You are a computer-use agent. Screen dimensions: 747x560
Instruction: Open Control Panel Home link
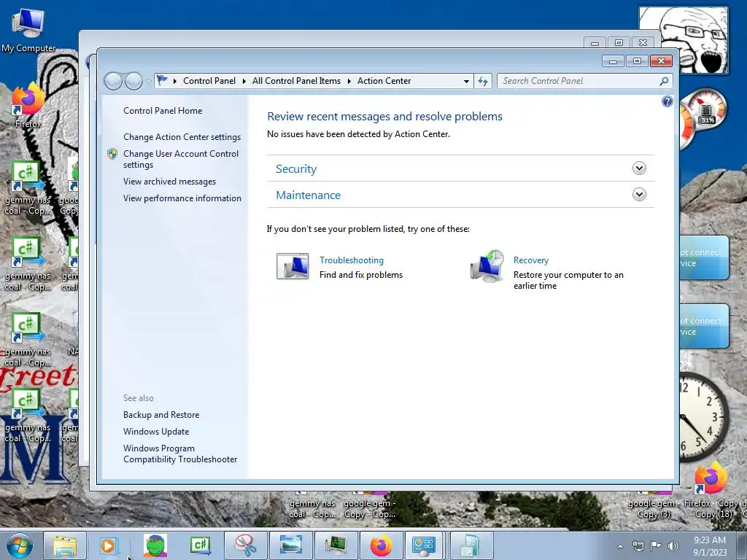coord(163,111)
